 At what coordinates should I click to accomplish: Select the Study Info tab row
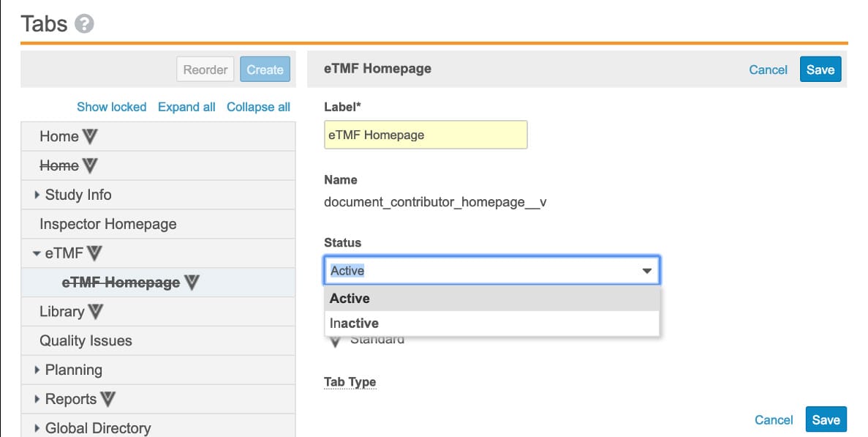(159, 195)
